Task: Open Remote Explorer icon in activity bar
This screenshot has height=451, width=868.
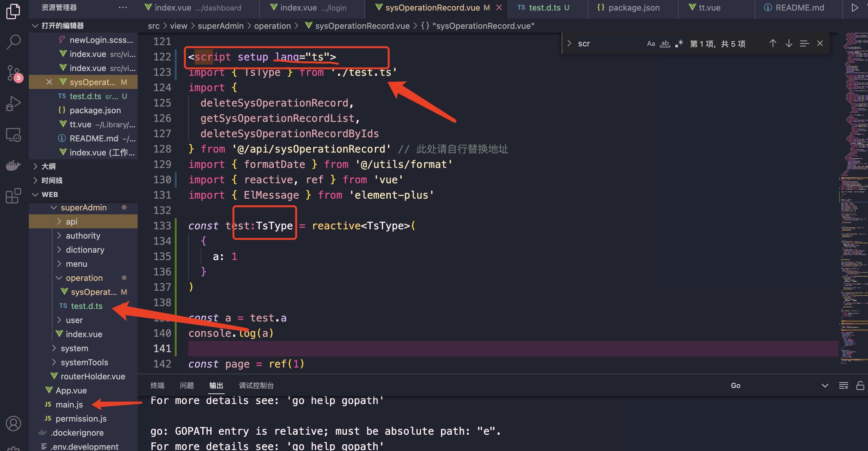Action: click(x=13, y=135)
